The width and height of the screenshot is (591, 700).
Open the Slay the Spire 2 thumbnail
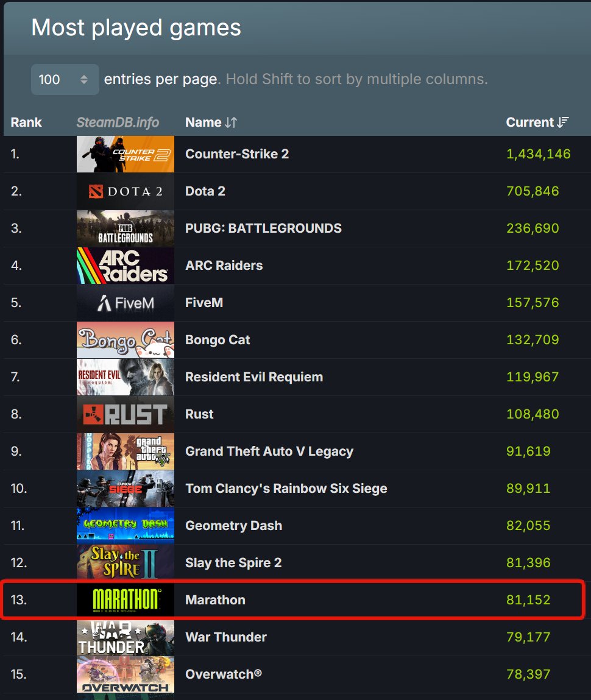pyautogui.click(x=126, y=562)
